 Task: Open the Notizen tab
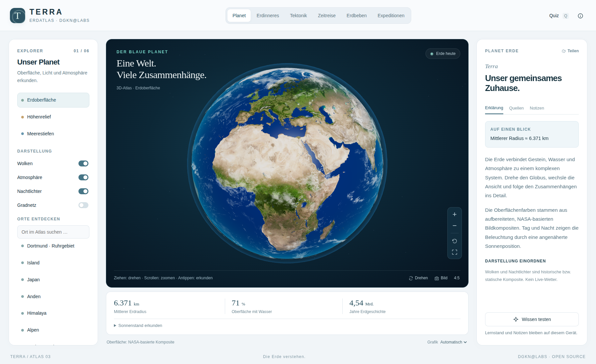(537, 108)
